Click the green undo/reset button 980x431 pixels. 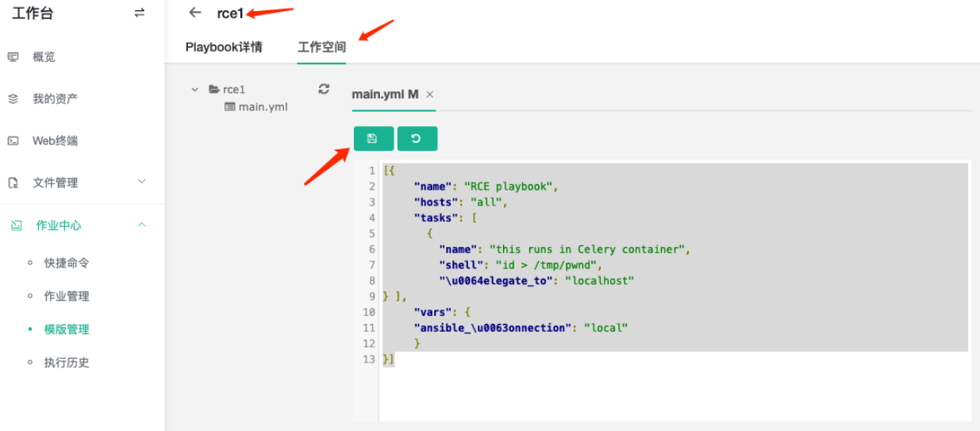(x=417, y=138)
